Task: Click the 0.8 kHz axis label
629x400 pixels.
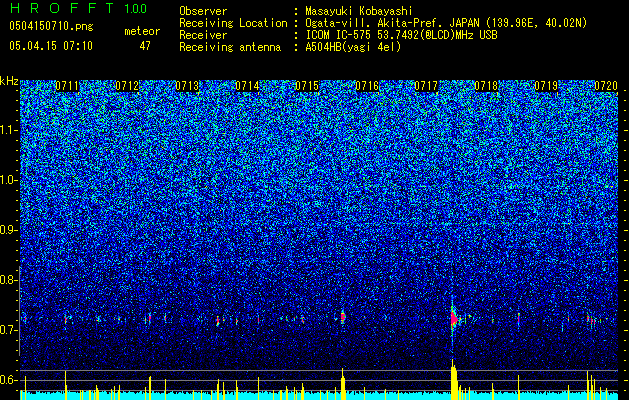Action: pyautogui.click(x=8, y=280)
